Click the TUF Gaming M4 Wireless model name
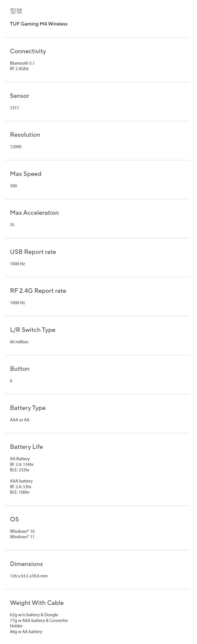Screen dimensions: 197x644 (39, 24)
